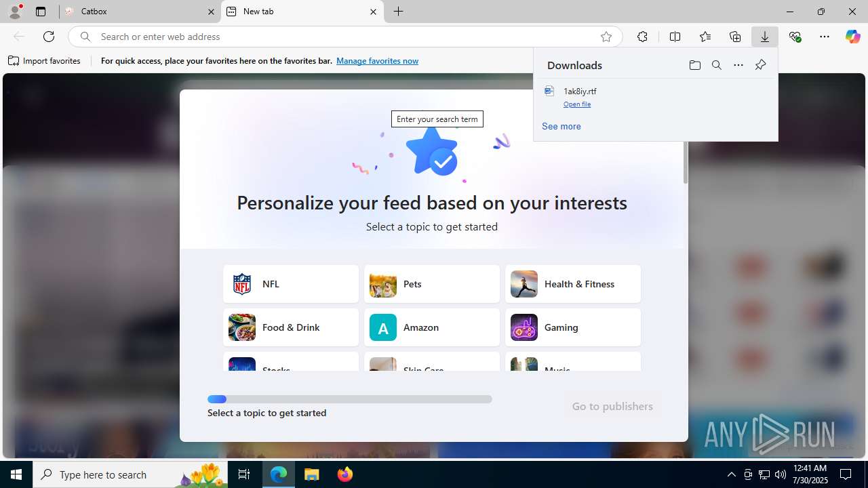Choose the Health & Fitness topic

tap(573, 284)
